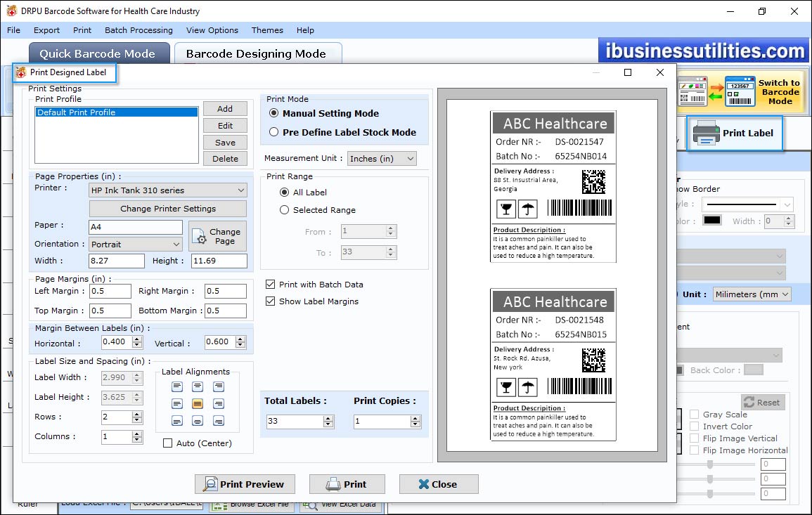Select top-left label alignment icon
Image resolution: width=812 pixels, height=515 pixels.
(x=177, y=386)
